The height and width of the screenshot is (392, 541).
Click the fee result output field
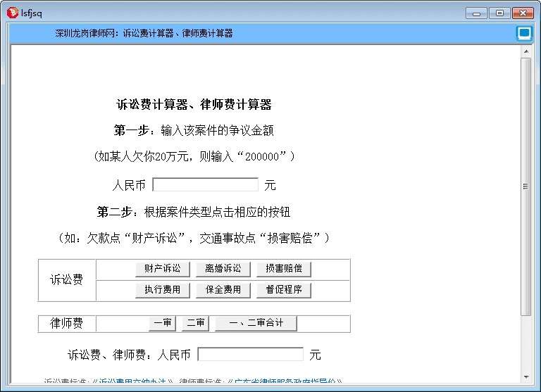point(250,354)
